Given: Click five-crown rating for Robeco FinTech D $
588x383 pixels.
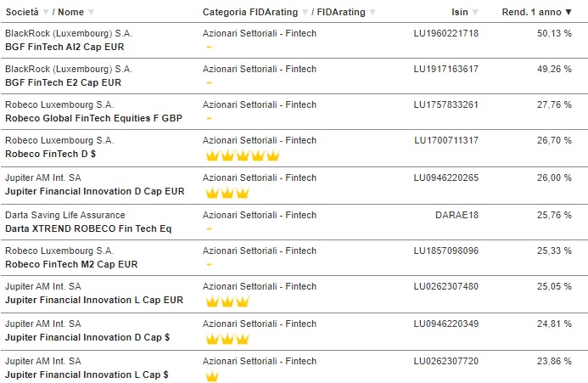Looking at the screenshot, I should pyautogui.click(x=243, y=155).
